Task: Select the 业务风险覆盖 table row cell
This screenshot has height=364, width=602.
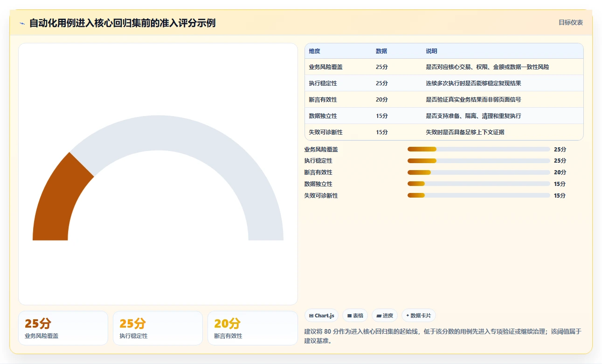Action: (325, 67)
